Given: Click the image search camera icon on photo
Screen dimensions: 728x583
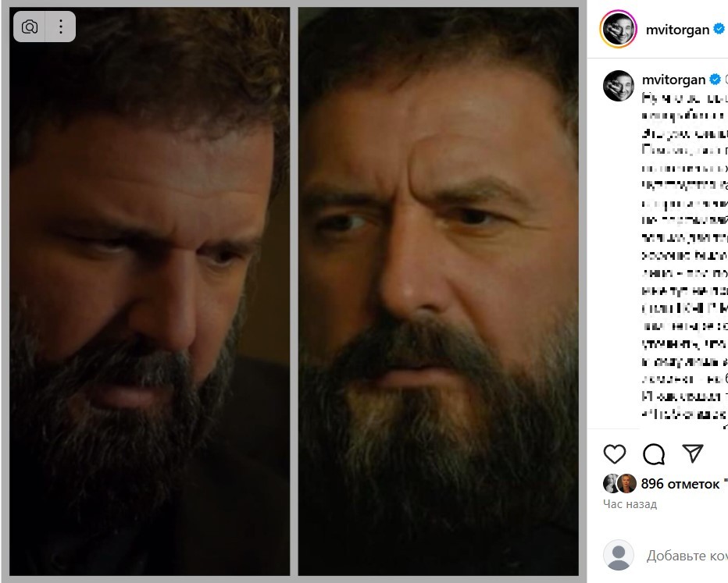Looking at the screenshot, I should tap(30, 27).
